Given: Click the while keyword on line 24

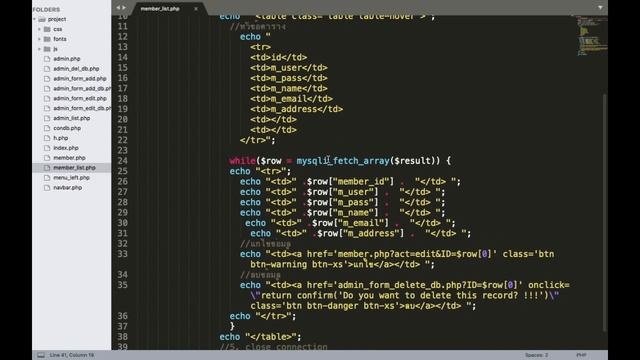Looking at the screenshot, I should coord(242,161).
